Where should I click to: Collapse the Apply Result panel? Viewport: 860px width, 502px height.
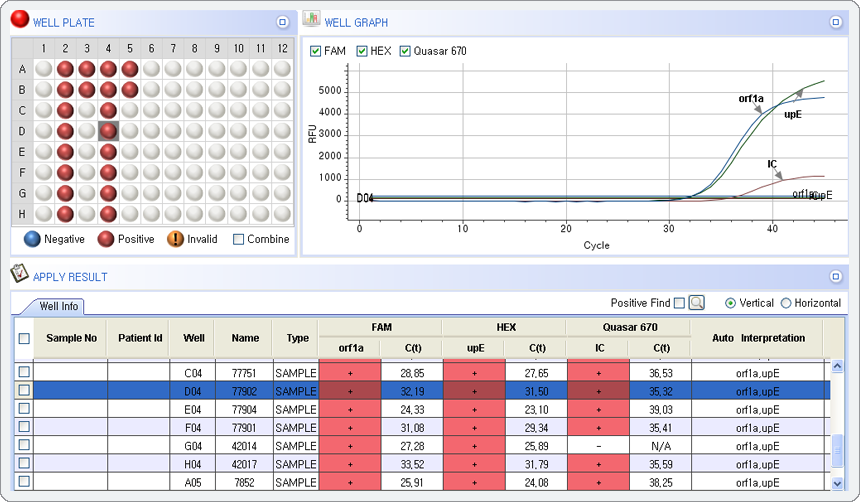pos(836,277)
